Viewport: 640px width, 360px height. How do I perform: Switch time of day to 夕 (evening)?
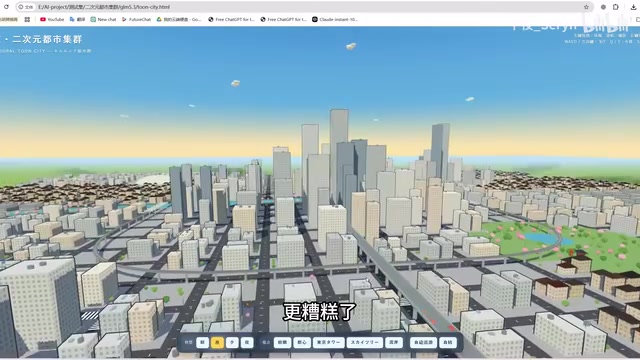tap(232, 342)
